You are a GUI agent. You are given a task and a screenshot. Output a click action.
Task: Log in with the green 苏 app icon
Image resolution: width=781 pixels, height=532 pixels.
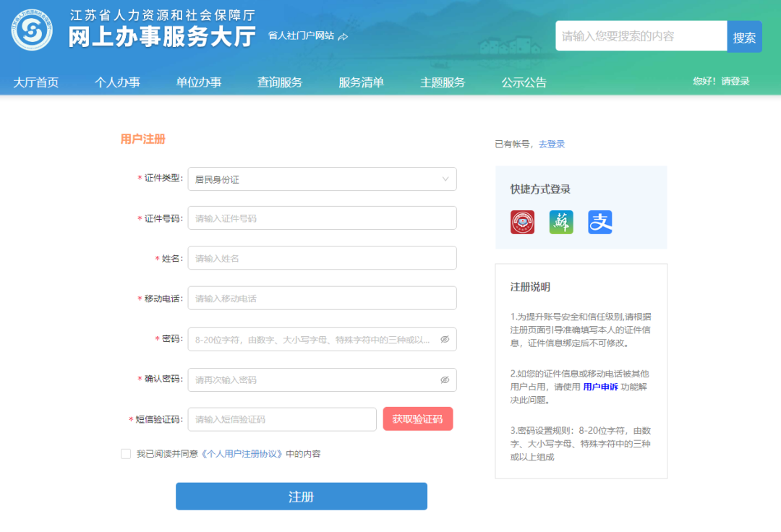pyautogui.click(x=561, y=222)
